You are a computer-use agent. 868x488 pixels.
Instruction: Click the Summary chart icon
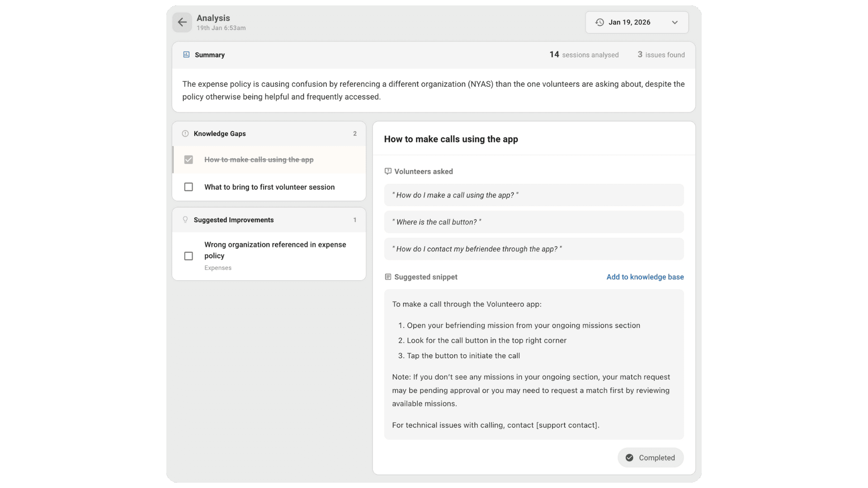(186, 55)
